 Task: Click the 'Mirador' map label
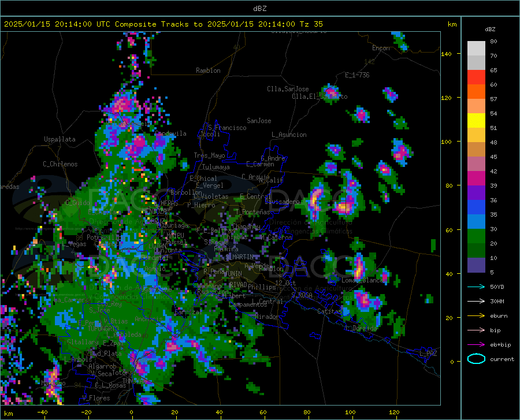[x=267, y=317]
